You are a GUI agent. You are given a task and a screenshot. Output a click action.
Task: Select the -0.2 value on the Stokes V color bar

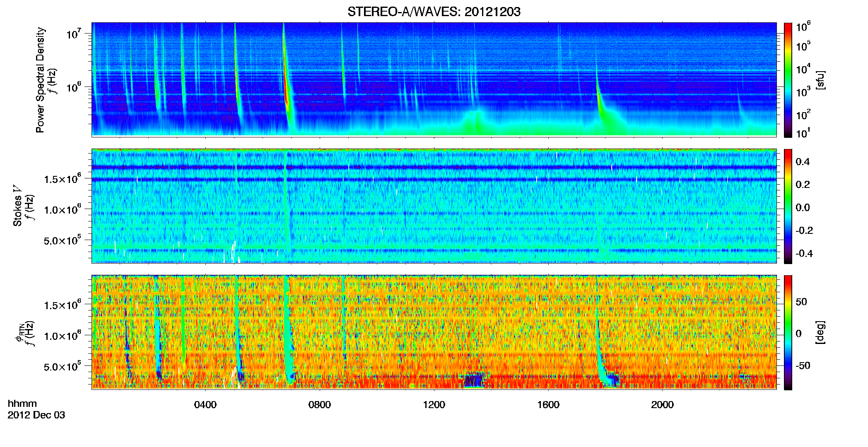click(804, 231)
